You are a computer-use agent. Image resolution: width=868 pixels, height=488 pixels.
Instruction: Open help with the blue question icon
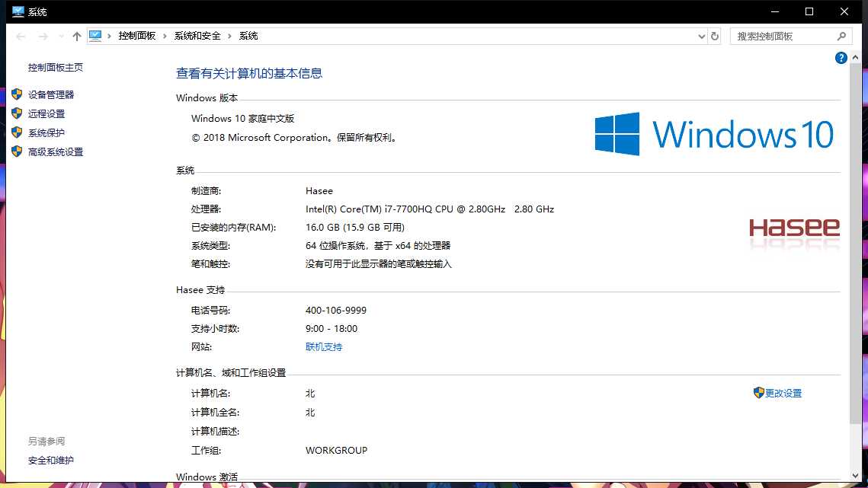coord(841,58)
